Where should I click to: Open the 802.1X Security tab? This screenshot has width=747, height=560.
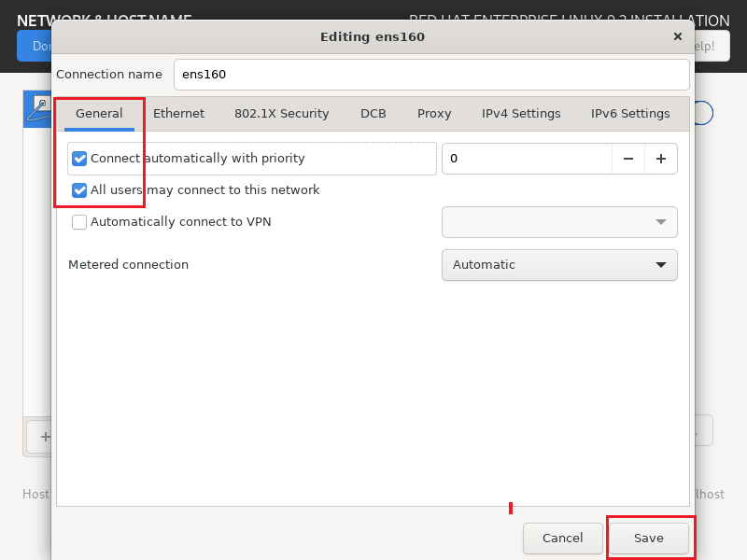pos(282,114)
